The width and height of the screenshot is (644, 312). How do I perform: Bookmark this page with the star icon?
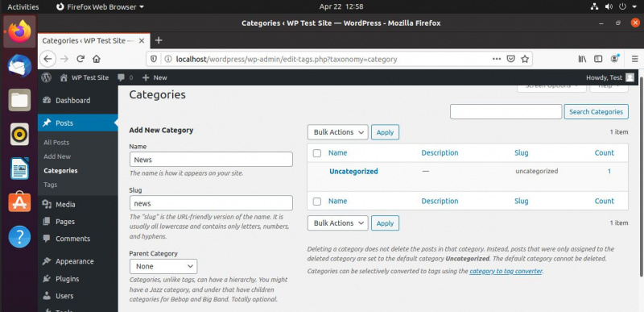[525, 59]
